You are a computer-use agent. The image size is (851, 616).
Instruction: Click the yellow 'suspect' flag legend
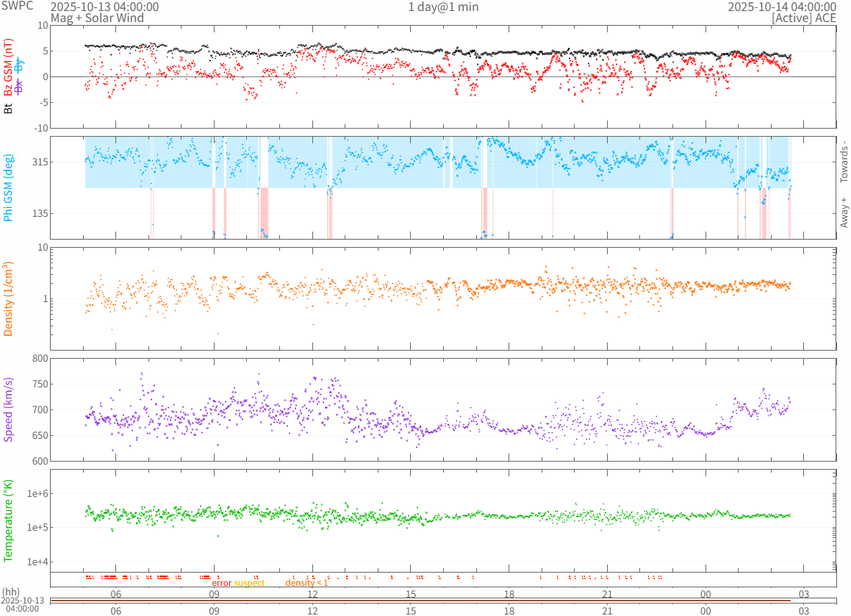(x=249, y=583)
